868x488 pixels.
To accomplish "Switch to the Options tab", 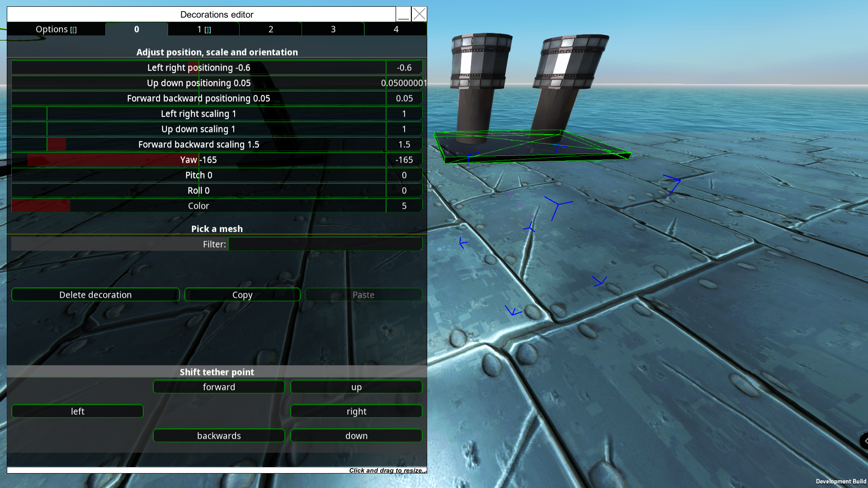I will click(56, 29).
